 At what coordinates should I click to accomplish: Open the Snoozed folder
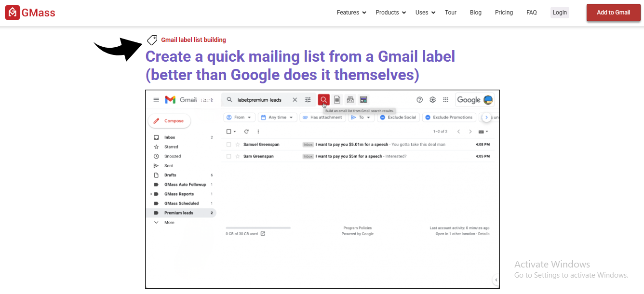pos(173,156)
